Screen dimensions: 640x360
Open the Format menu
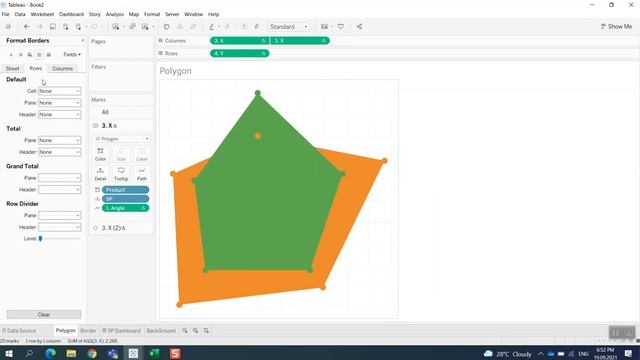pos(152,14)
